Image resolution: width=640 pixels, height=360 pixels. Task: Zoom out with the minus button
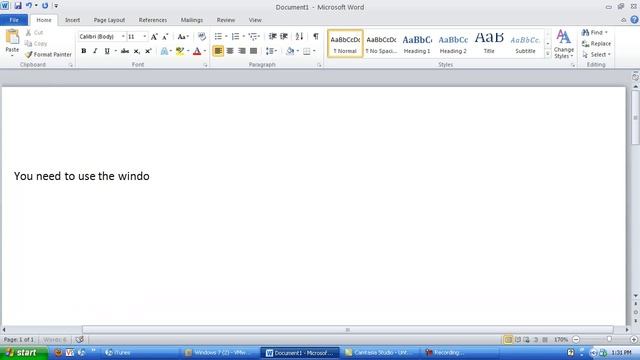click(576, 339)
